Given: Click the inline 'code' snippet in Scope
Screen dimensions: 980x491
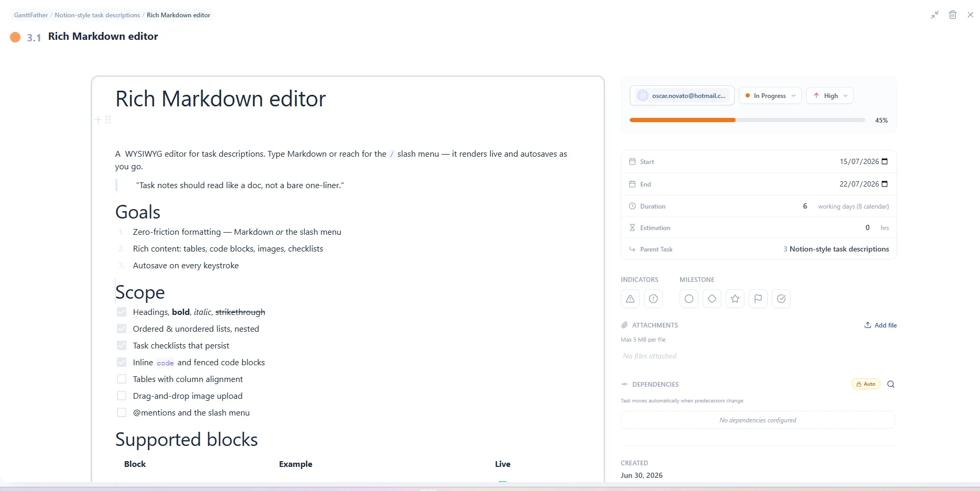Looking at the screenshot, I should point(165,363).
